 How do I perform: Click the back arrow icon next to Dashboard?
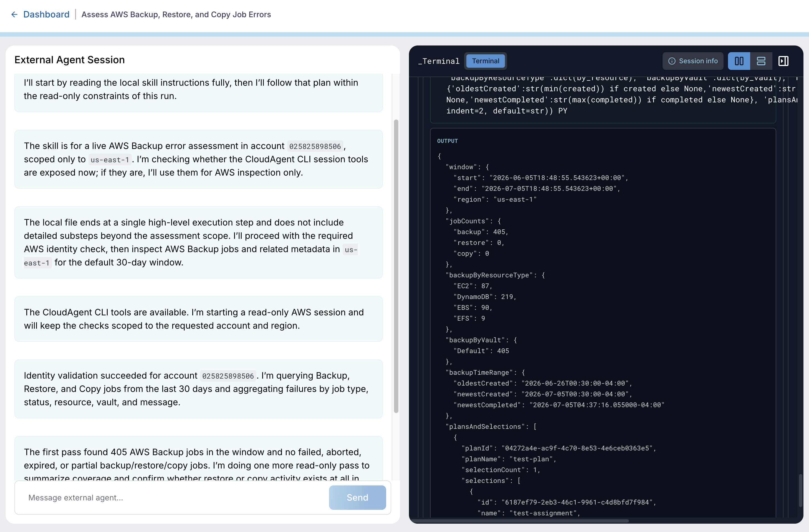click(x=14, y=14)
